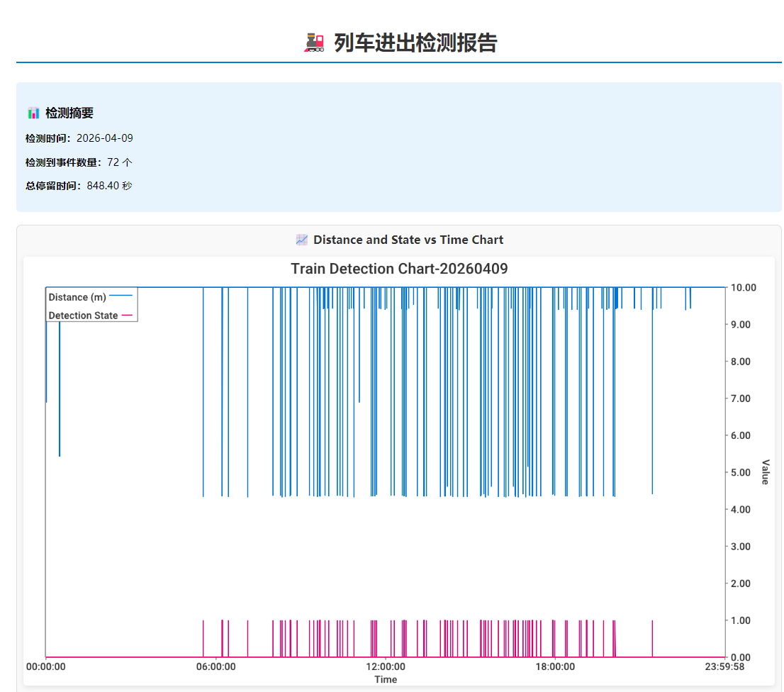The height and width of the screenshot is (692, 784).
Task: Click the Train Detection Chart-20260409 title
Action: pos(399,269)
